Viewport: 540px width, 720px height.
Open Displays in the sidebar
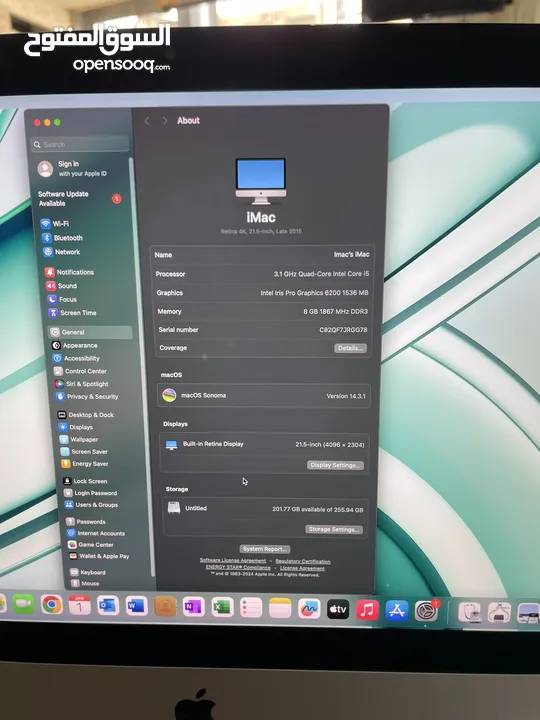[76, 427]
